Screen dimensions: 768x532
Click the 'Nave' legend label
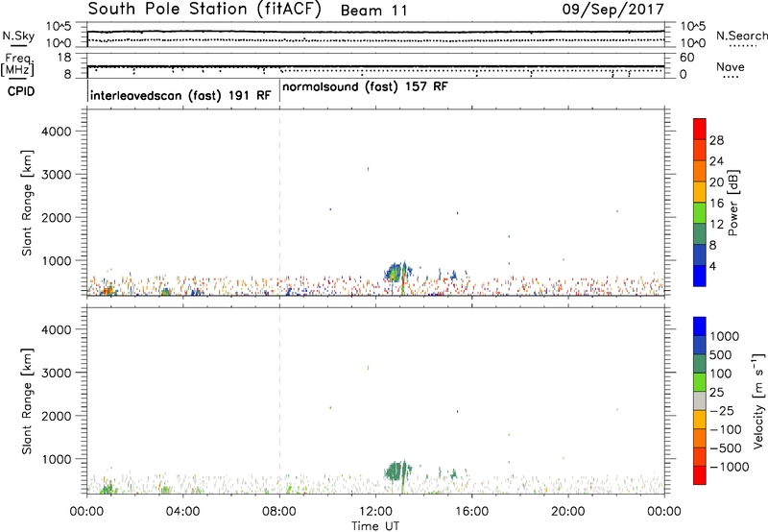pyautogui.click(x=731, y=67)
